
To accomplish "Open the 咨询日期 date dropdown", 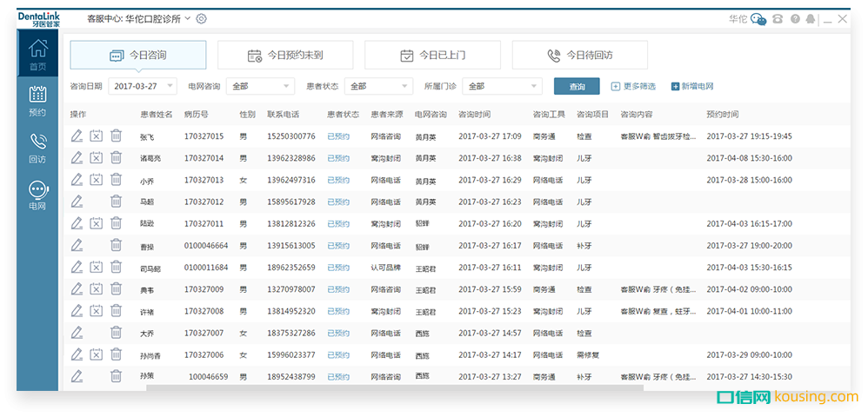I will coord(143,86).
